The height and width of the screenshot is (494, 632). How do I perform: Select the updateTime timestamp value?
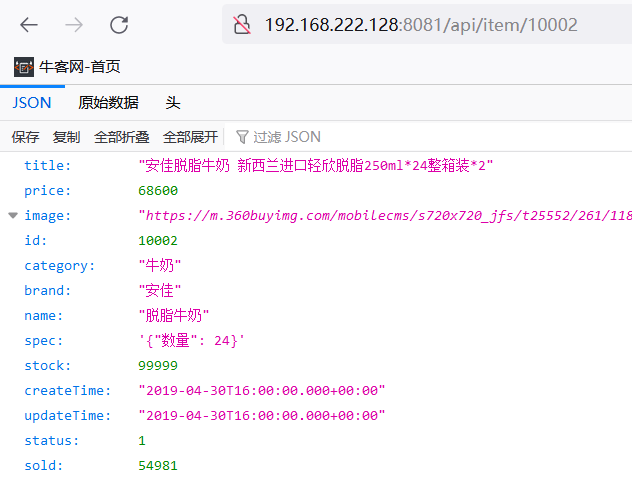[x=262, y=415]
